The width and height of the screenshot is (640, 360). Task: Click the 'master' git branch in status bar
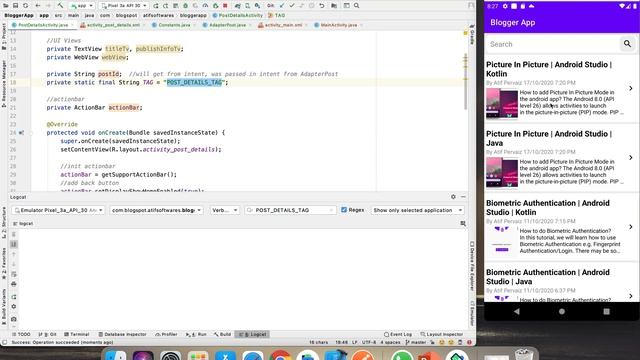click(x=416, y=342)
